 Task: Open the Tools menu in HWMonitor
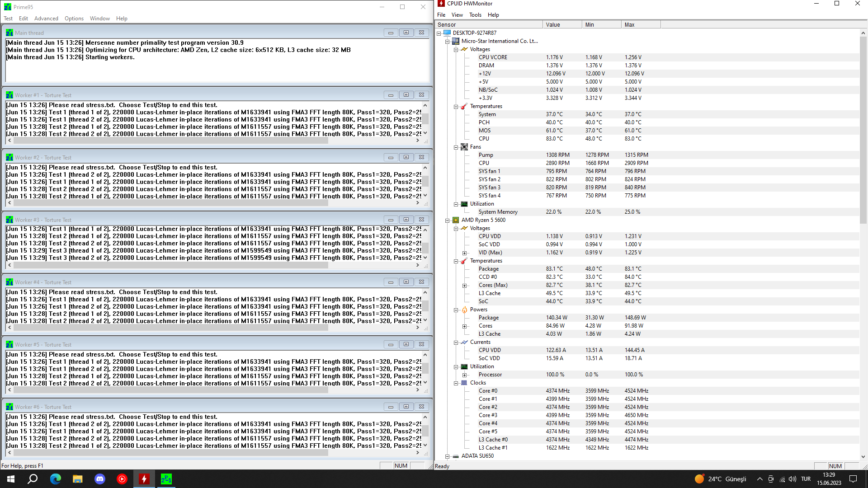point(475,15)
